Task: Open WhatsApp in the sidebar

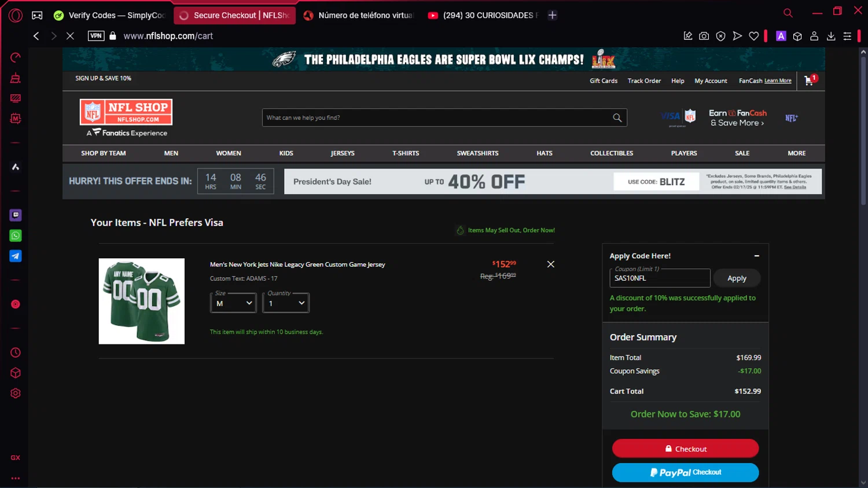Action: coord(16,236)
